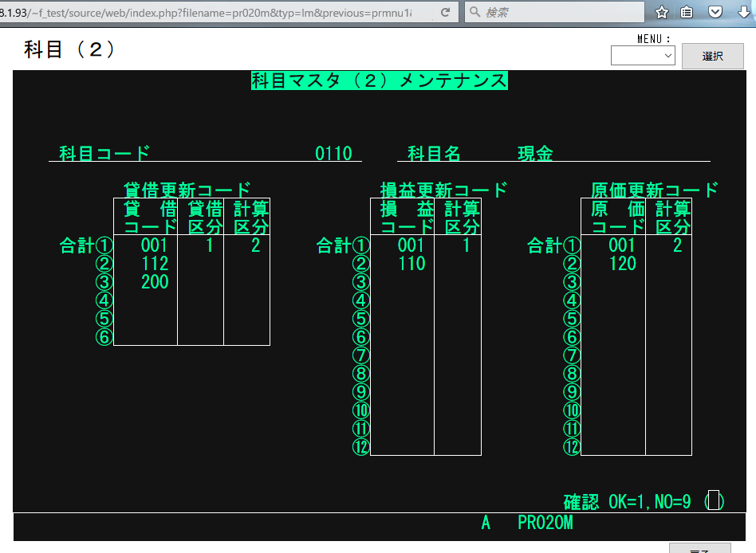Open the MENU dropdown list

[x=643, y=55]
